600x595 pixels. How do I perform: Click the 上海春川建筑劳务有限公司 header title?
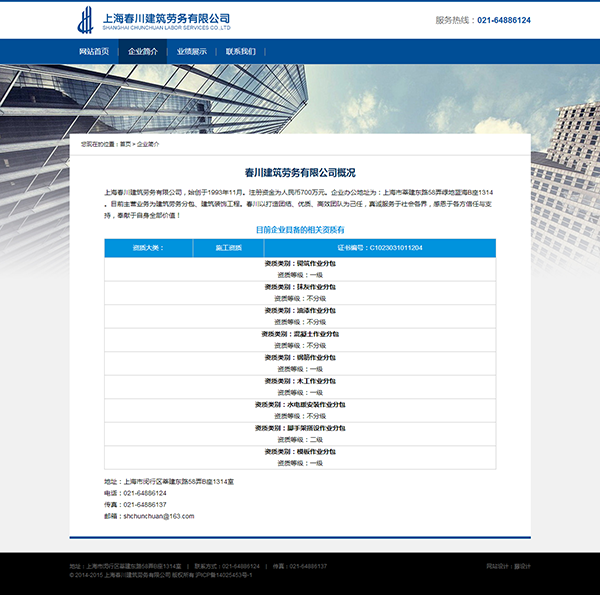pyautogui.click(x=166, y=18)
